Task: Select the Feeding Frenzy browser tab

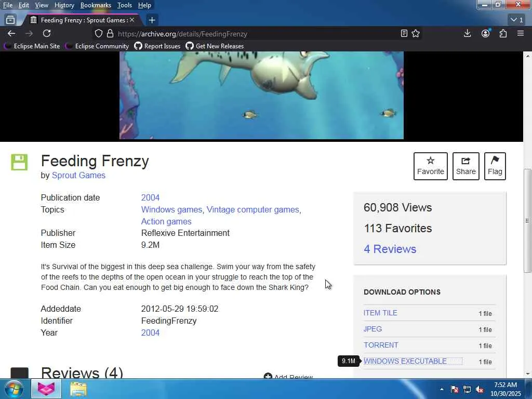Action: pyautogui.click(x=82, y=20)
